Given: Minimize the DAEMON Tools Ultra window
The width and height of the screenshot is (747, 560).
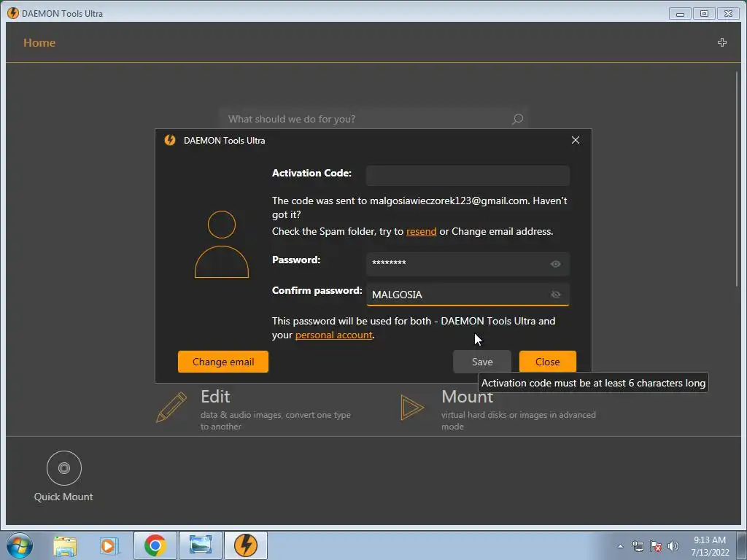Looking at the screenshot, I should point(680,14).
